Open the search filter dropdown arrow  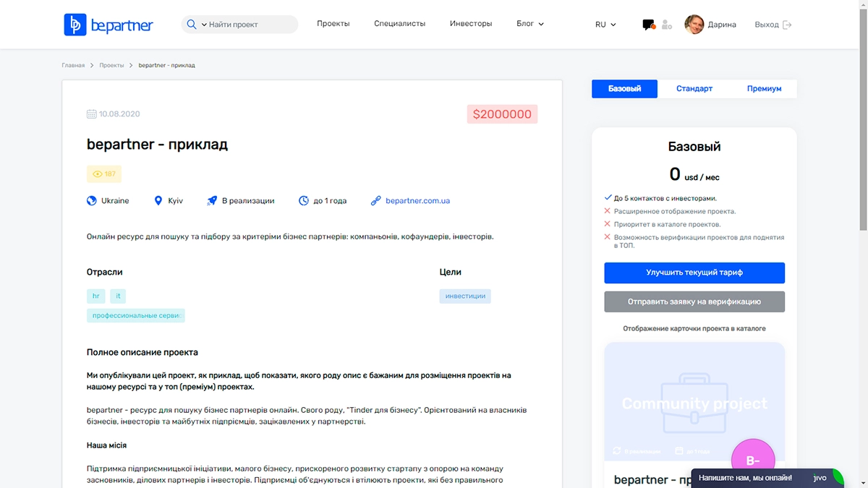(x=204, y=25)
